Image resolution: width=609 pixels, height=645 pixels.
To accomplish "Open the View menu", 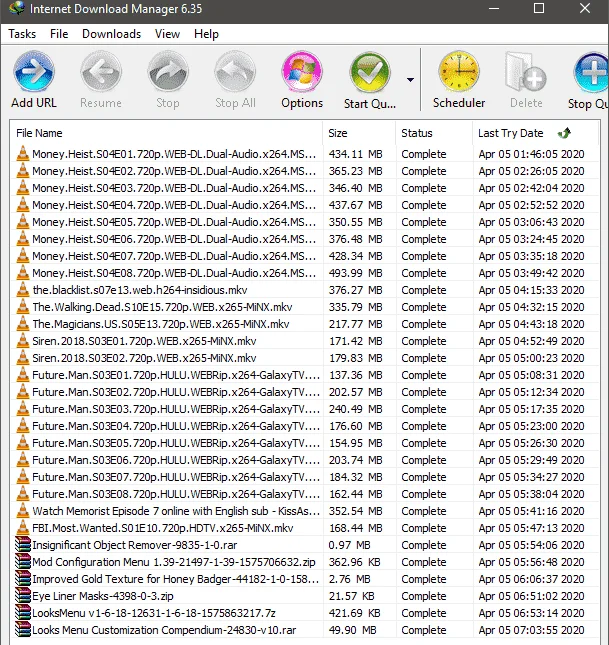I will click(167, 34).
